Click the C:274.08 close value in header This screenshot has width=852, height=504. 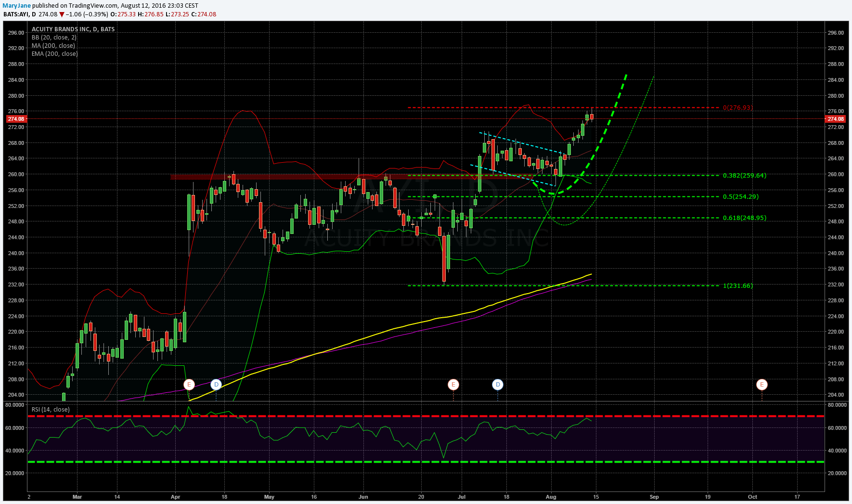(x=204, y=14)
